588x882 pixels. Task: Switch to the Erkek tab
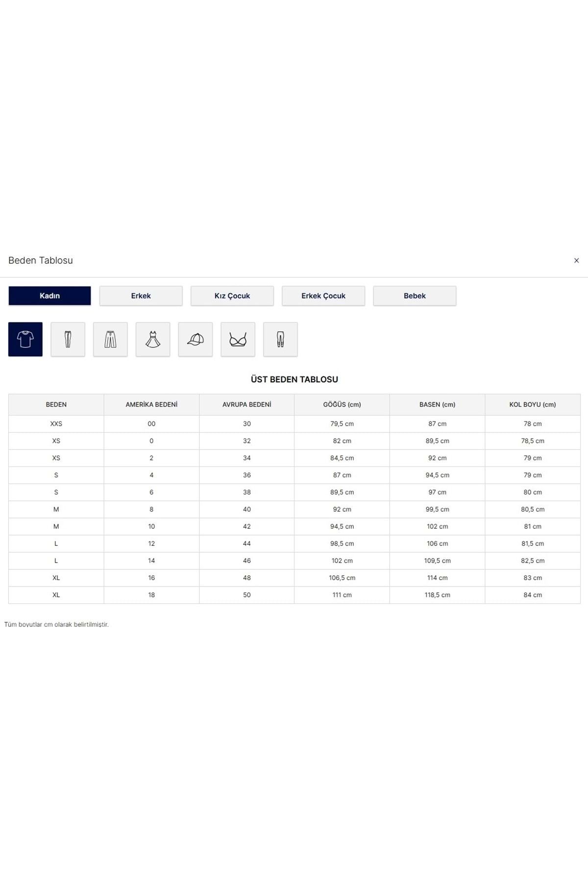coord(141,295)
